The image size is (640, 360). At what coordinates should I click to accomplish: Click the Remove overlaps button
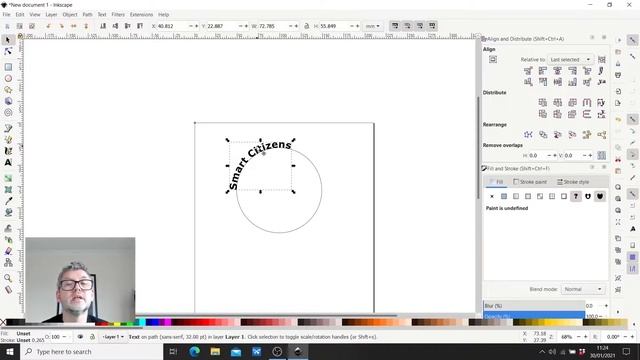coord(602,156)
